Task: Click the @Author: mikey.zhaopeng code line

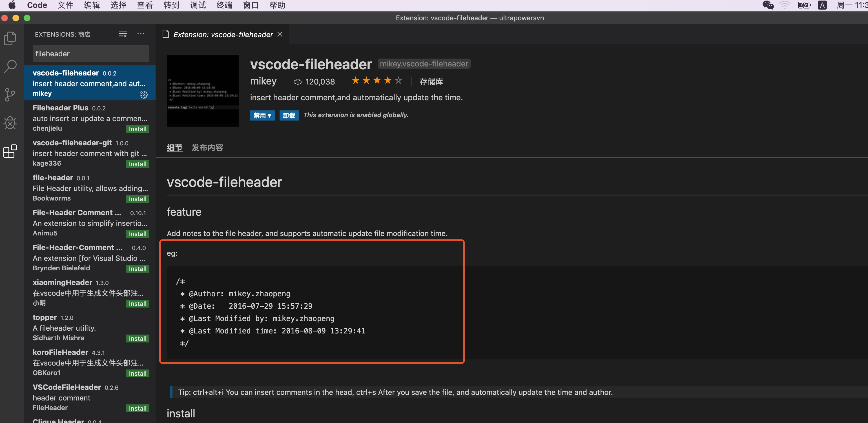Action: 235,294
